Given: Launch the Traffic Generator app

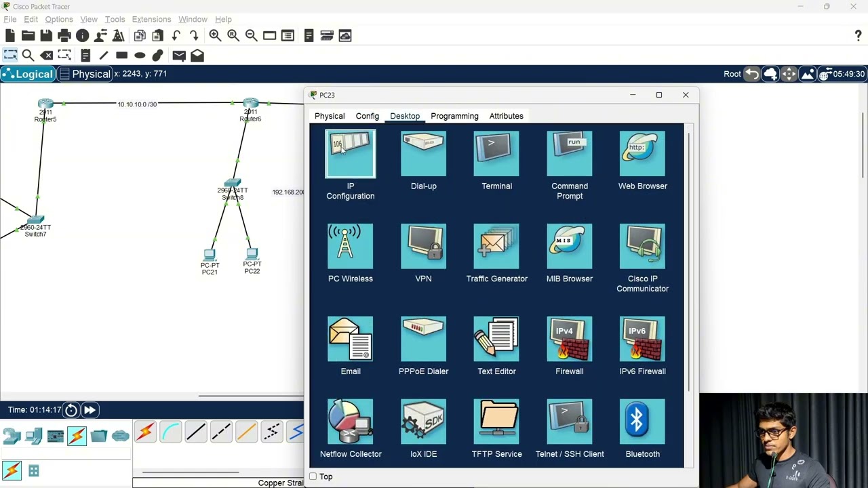Looking at the screenshot, I should [496, 246].
